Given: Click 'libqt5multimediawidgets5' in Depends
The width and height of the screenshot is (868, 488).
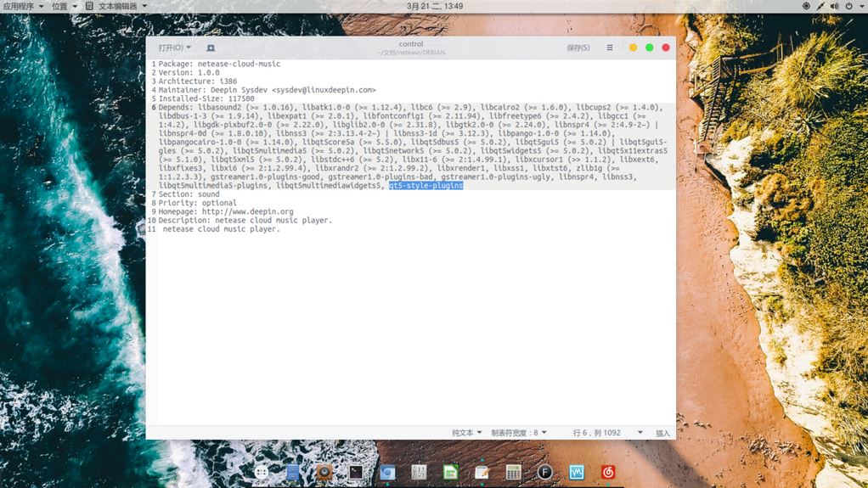Looking at the screenshot, I should pos(329,185).
